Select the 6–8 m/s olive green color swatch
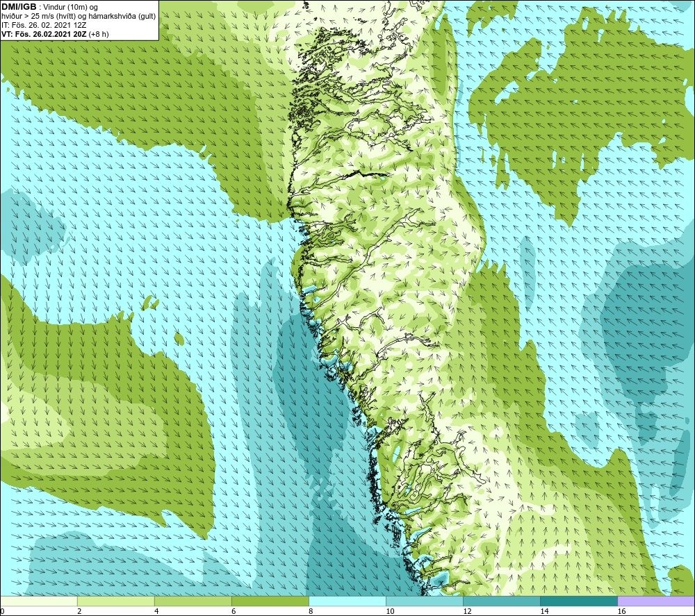This screenshot has height=616, width=695. point(270,601)
